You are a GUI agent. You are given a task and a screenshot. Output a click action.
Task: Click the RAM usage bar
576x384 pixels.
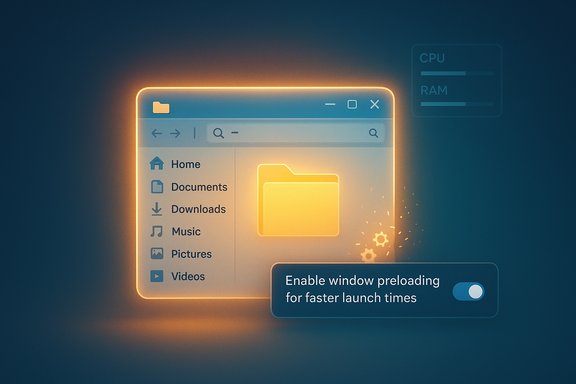[457, 104]
